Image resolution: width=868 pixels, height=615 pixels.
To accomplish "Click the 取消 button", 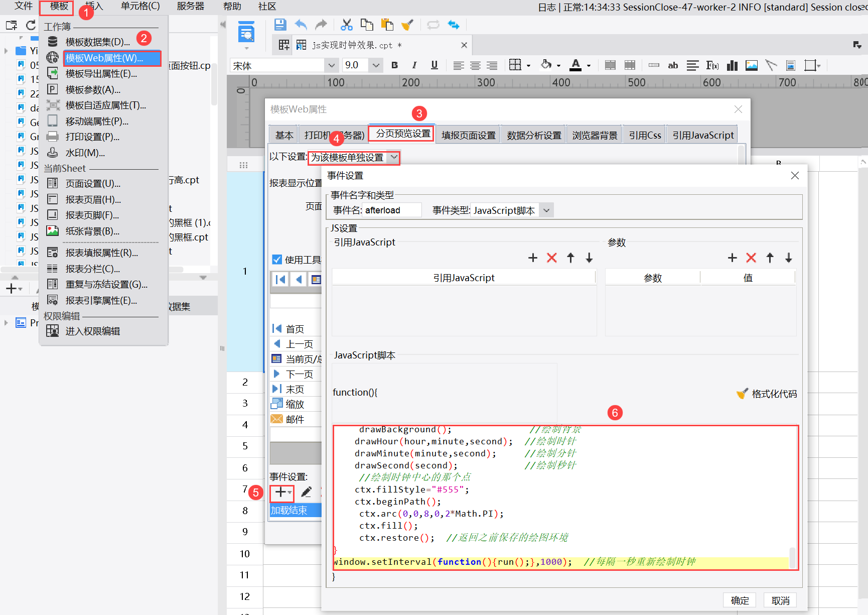I will [780, 600].
